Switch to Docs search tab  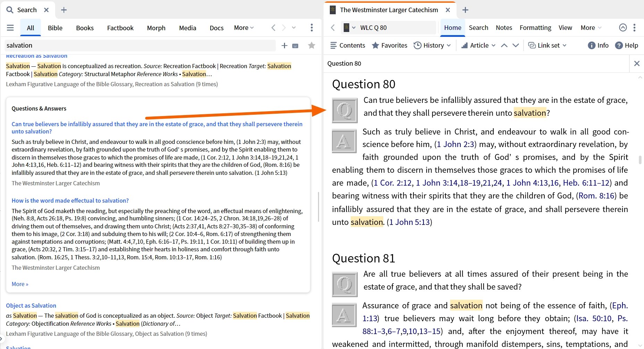(x=217, y=28)
